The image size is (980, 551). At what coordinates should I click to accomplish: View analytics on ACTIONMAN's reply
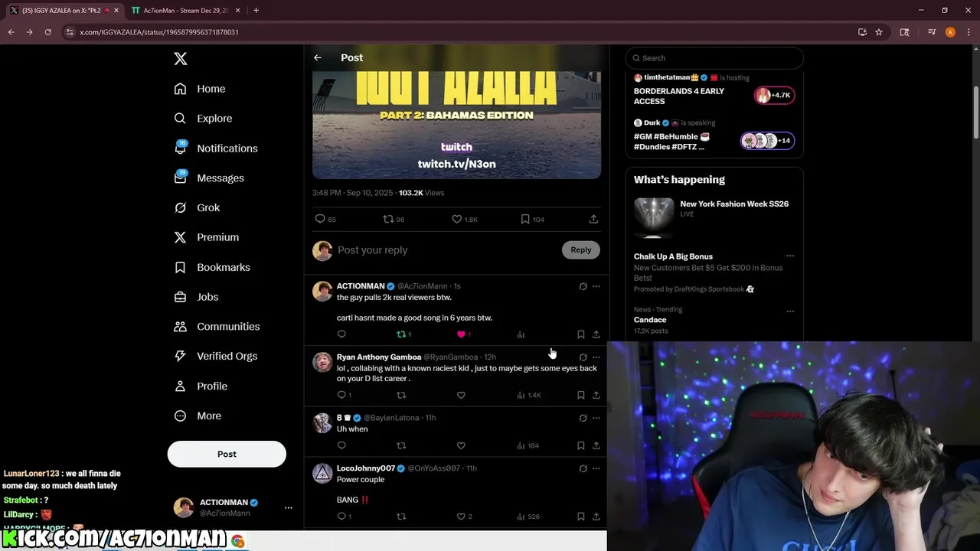[521, 334]
